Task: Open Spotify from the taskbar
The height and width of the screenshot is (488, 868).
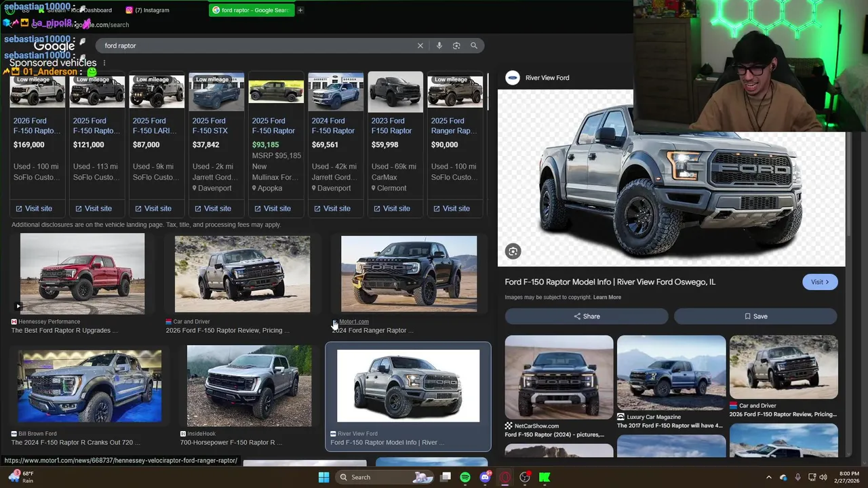Action: point(465,477)
